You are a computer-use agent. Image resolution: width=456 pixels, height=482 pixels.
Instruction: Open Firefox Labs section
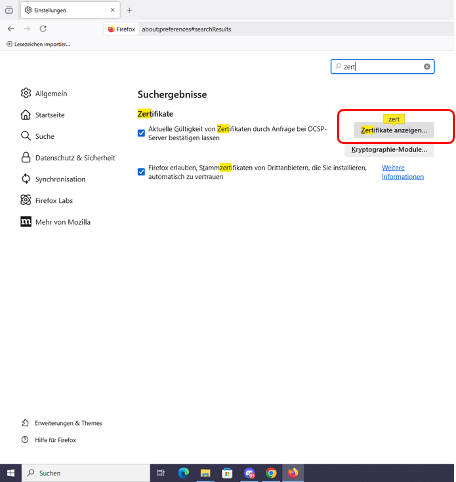coord(46,200)
